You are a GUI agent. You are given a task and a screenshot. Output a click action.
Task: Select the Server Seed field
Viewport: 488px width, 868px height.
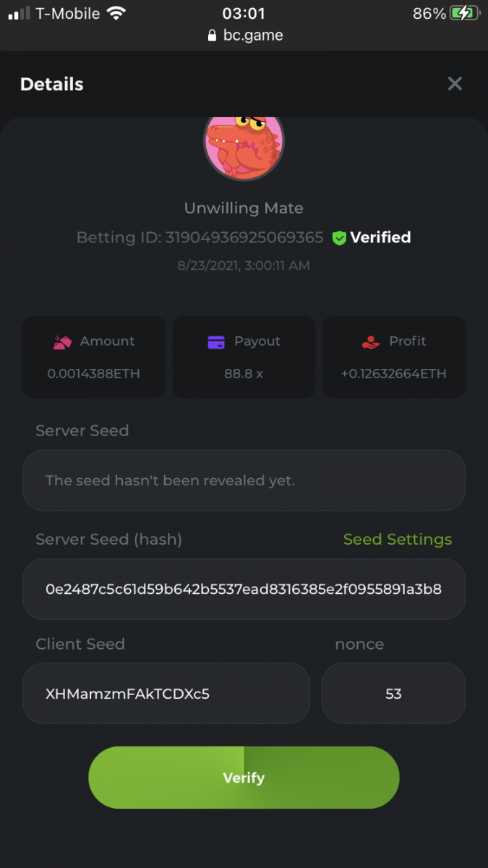(244, 480)
